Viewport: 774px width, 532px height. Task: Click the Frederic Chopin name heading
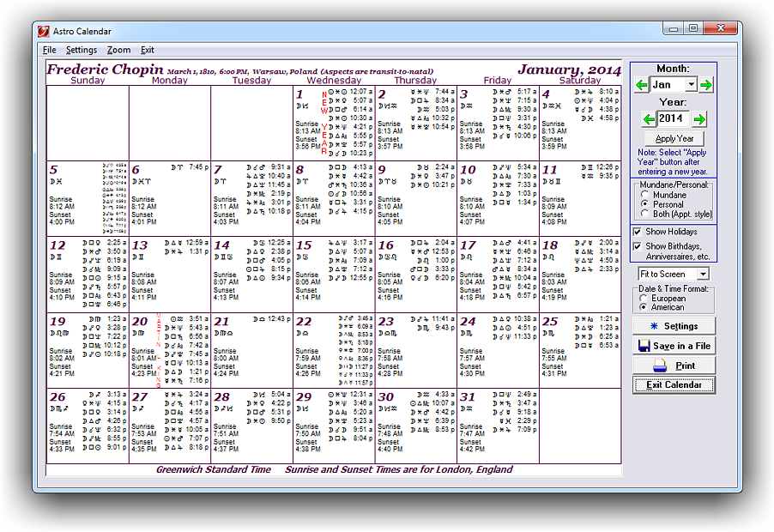(x=106, y=70)
